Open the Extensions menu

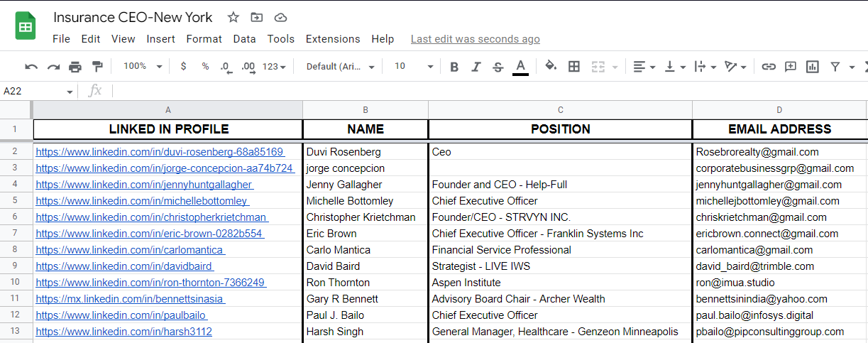(333, 39)
